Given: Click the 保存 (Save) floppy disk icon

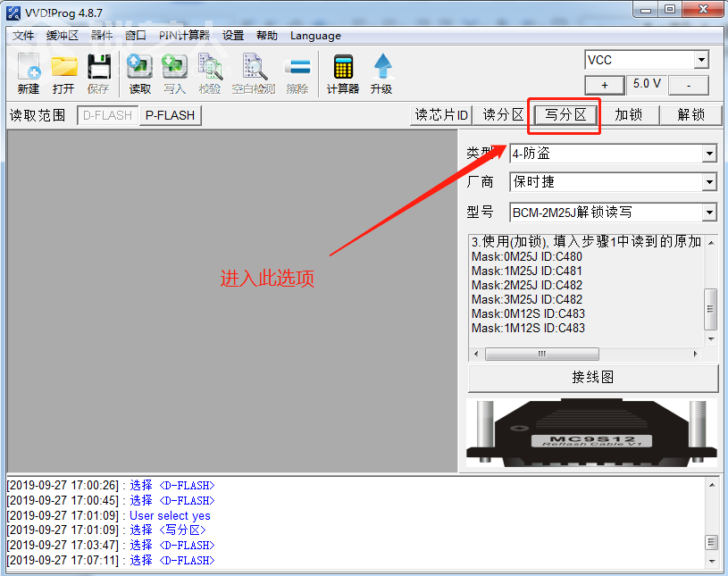Looking at the screenshot, I should click(98, 73).
